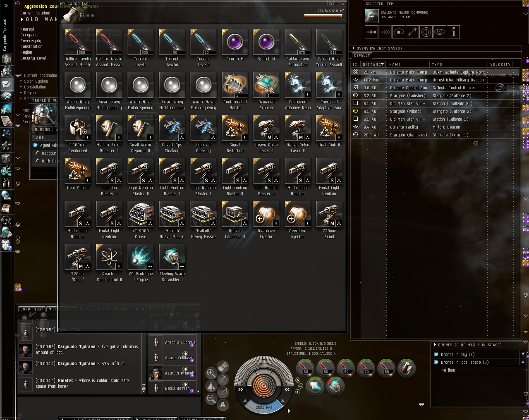The image size is (529, 420).
Task: Activate the third launcher module on HUD
Action: [x=346, y=368]
